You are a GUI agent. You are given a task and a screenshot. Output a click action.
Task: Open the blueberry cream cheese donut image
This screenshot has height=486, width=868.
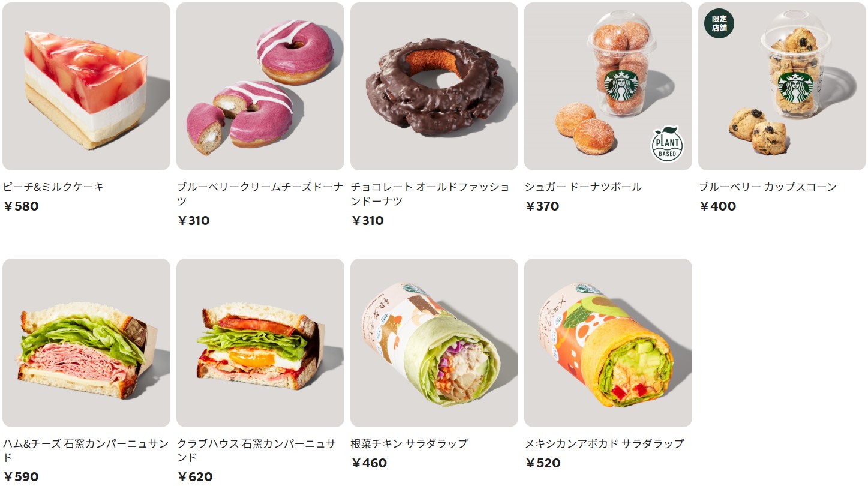pyautogui.click(x=260, y=86)
